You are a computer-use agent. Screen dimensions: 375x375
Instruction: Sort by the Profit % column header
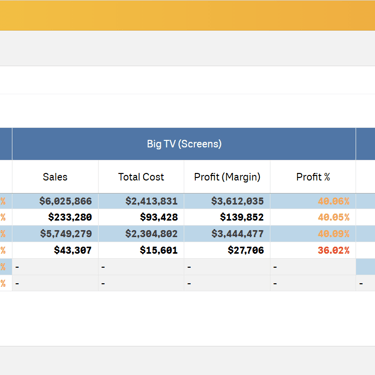[313, 177]
